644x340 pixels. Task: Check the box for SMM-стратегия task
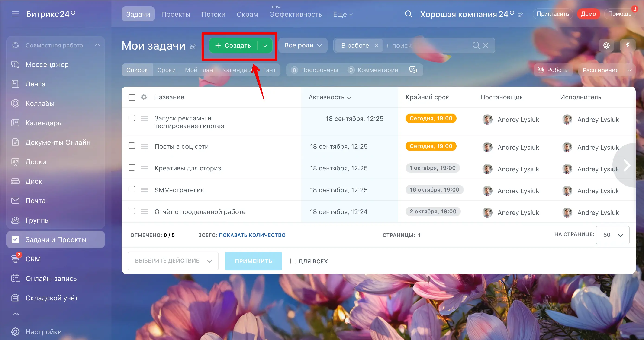pyautogui.click(x=132, y=189)
